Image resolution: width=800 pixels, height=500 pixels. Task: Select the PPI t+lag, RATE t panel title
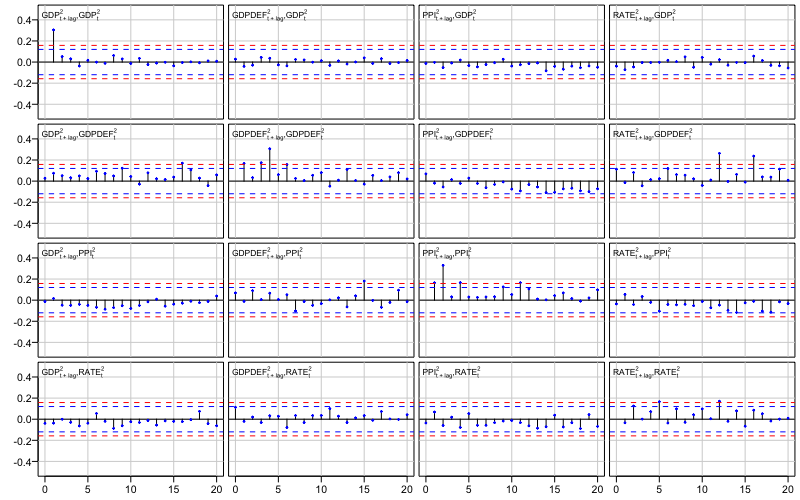pos(451,371)
